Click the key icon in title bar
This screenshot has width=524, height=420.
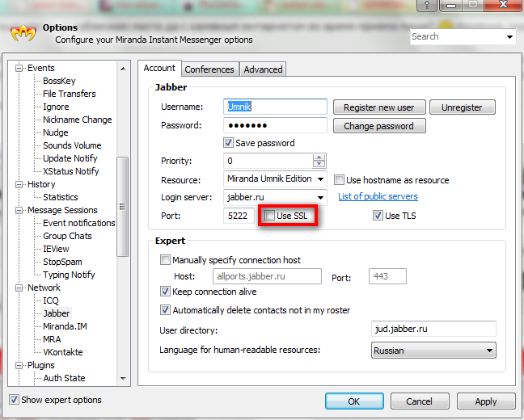point(427,5)
